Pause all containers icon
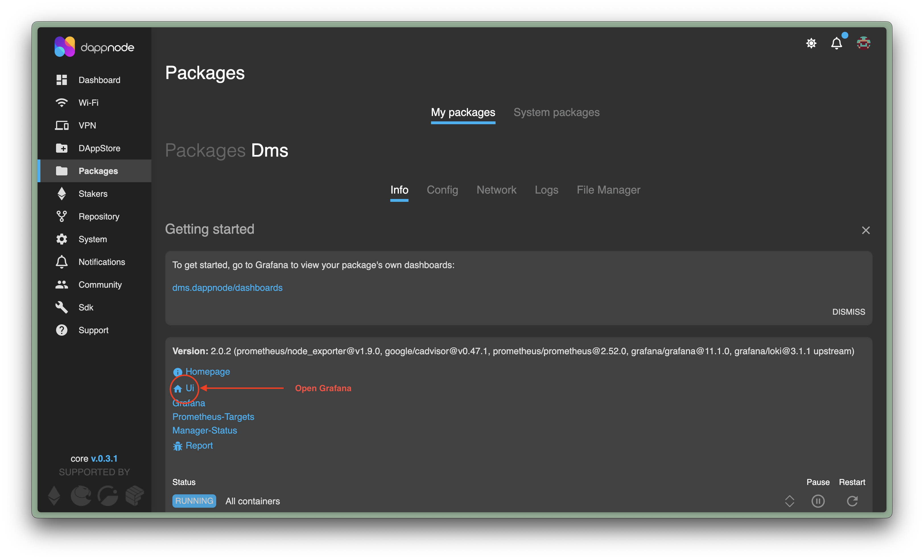The image size is (924, 560). [x=818, y=501]
